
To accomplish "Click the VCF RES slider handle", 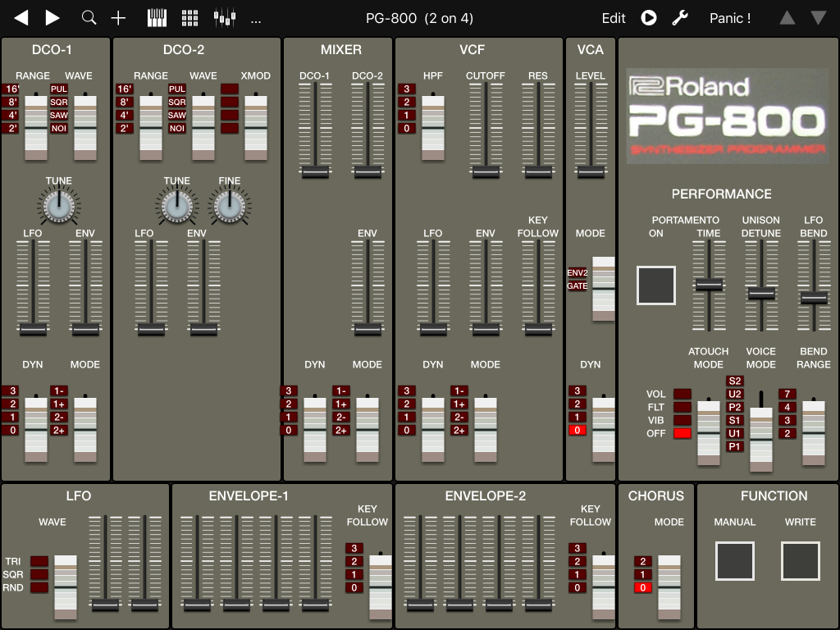I will point(538,171).
